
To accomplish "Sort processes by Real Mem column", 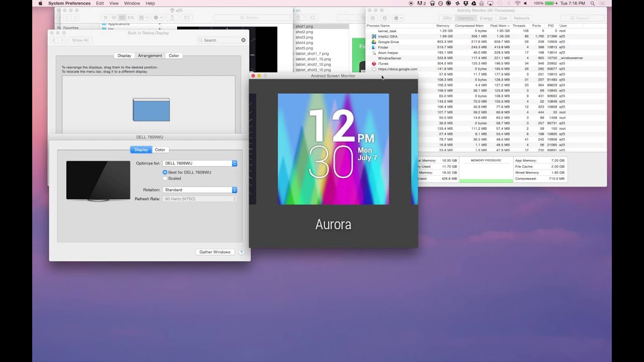I will (x=499, y=26).
